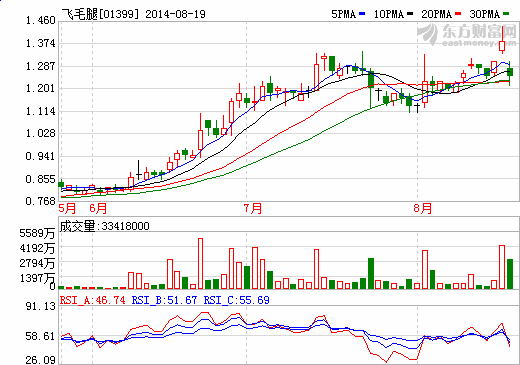Click the 2794万 volume axis label
The width and height of the screenshot is (520, 365).
click(37, 263)
